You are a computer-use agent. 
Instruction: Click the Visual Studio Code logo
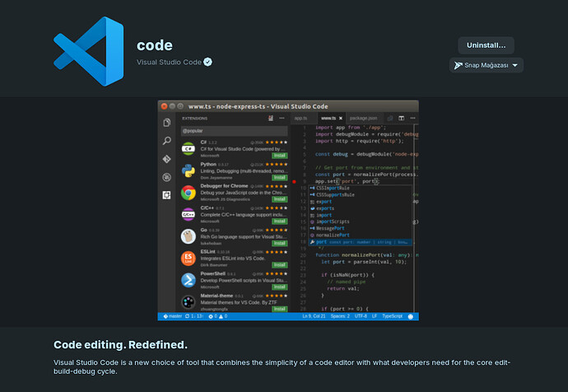click(89, 51)
